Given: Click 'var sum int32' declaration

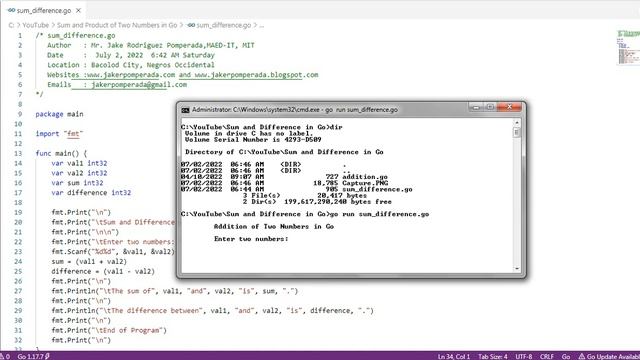Looking at the screenshot, I should [x=77, y=183].
